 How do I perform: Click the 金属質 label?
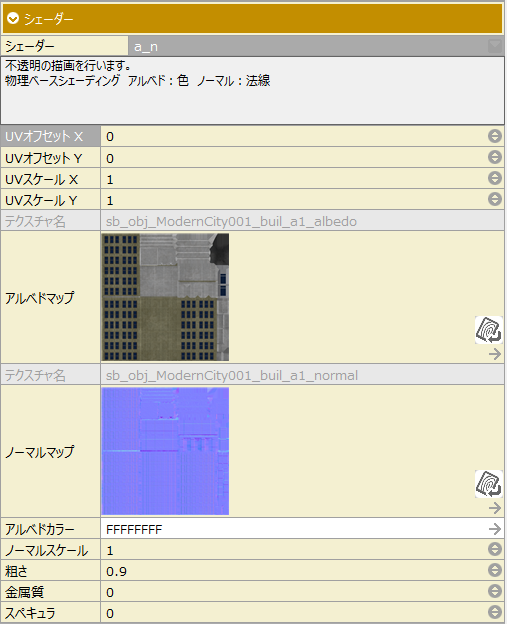[x=24, y=592]
